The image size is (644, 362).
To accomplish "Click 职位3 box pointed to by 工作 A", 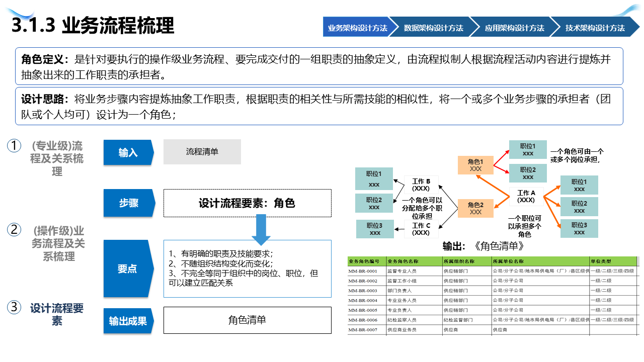I will [x=580, y=228].
